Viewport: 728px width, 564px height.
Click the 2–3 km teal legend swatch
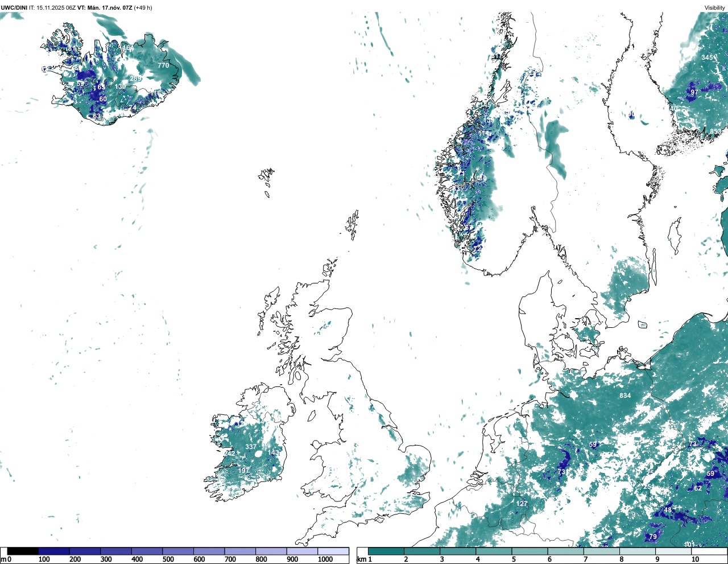point(422,551)
